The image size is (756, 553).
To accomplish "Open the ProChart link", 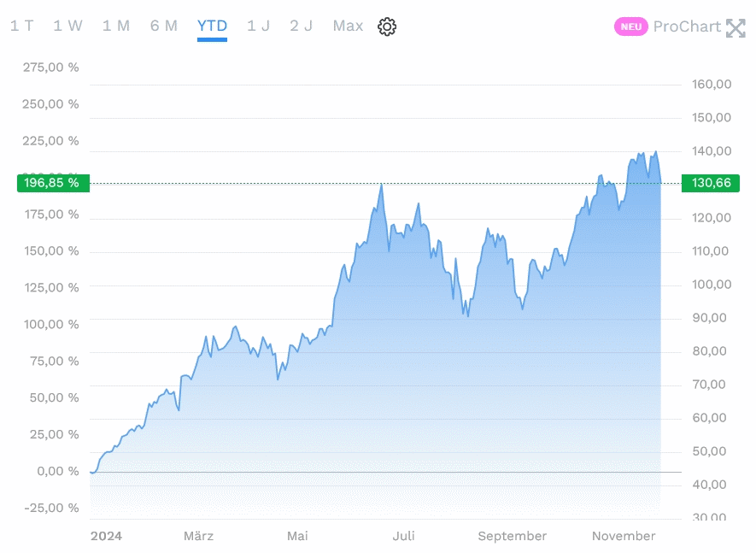I will (687, 26).
